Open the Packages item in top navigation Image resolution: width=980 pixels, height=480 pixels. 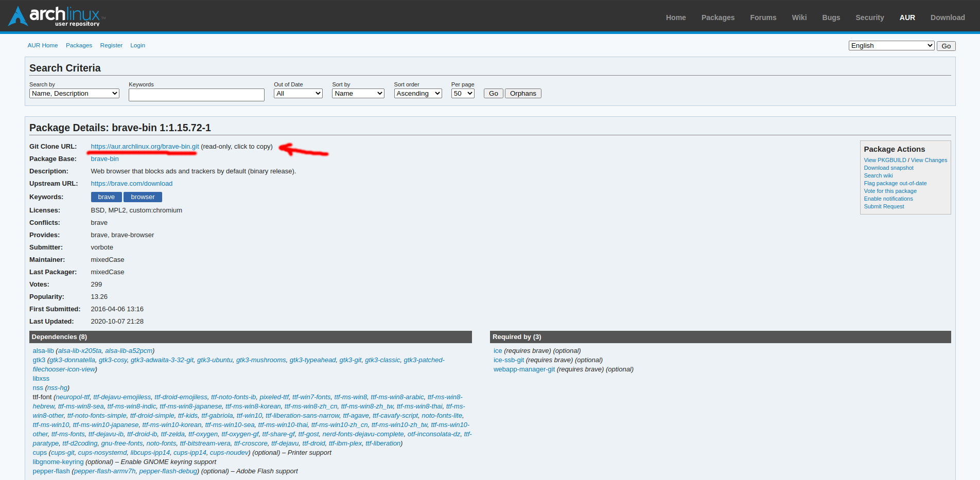(x=717, y=17)
